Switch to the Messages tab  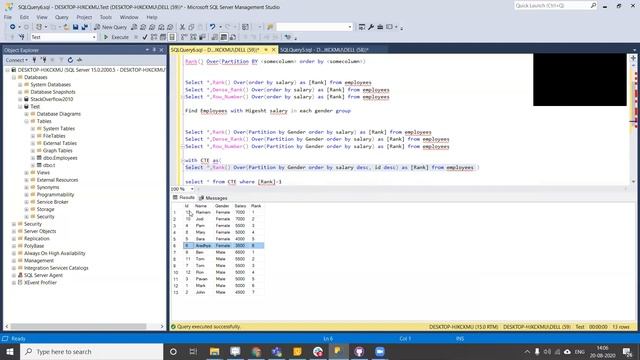213,198
